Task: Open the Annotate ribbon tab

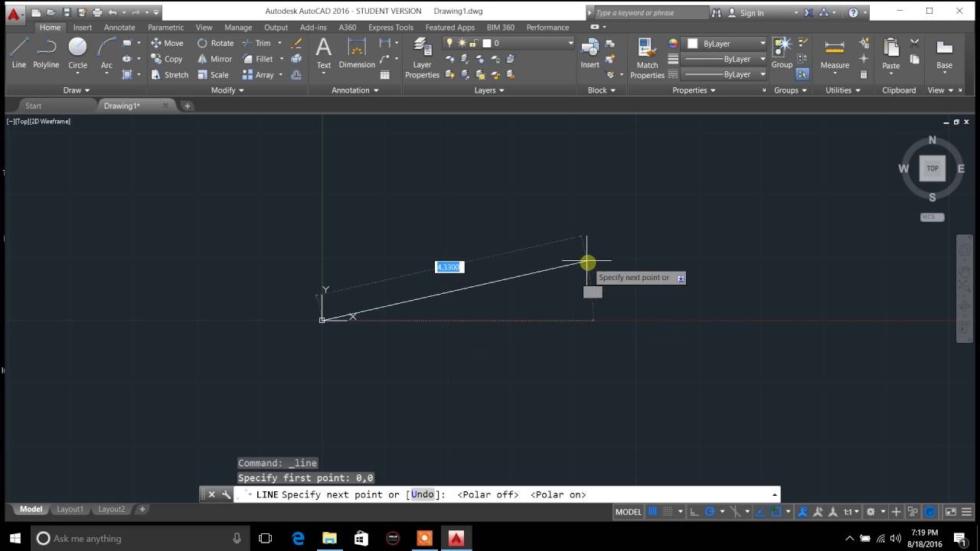Action: 119,28
